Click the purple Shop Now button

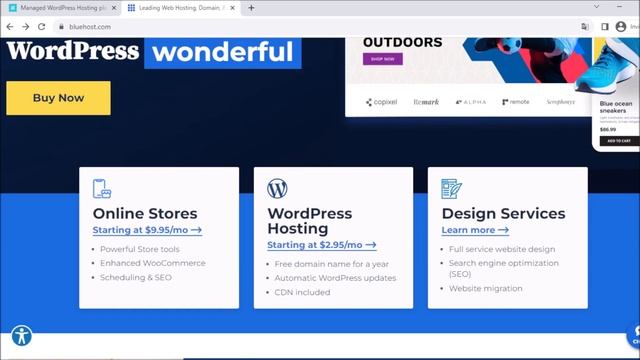383,59
